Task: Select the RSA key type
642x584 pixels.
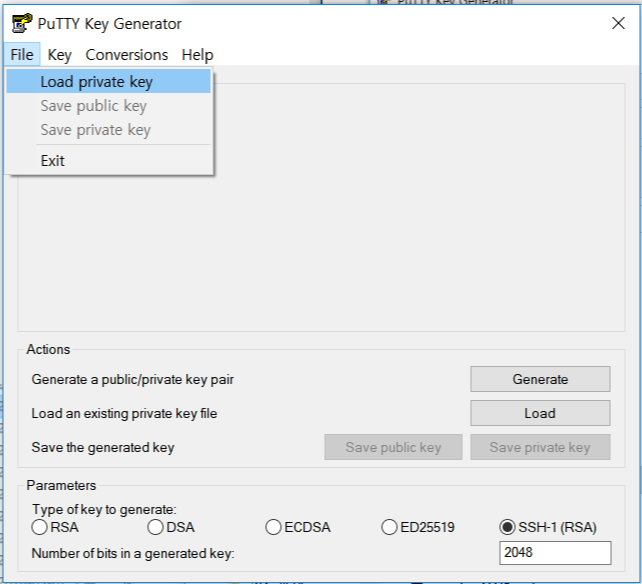Action: click(55, 527)
